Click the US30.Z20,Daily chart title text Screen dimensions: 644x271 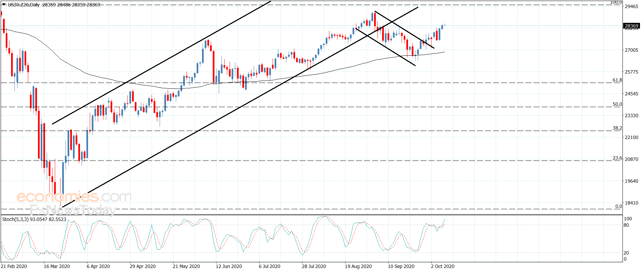tap(24, 5)
